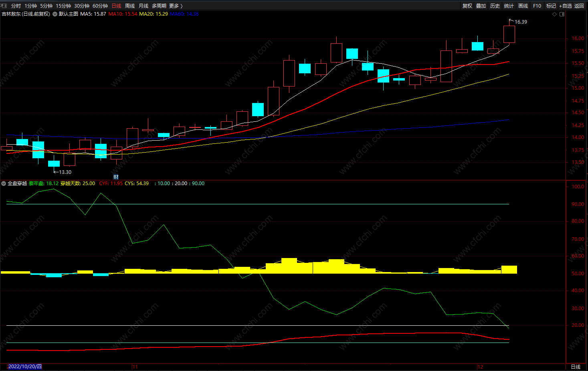Click the 标记 mark button
The image size is (588, 371).
(551, 6)
